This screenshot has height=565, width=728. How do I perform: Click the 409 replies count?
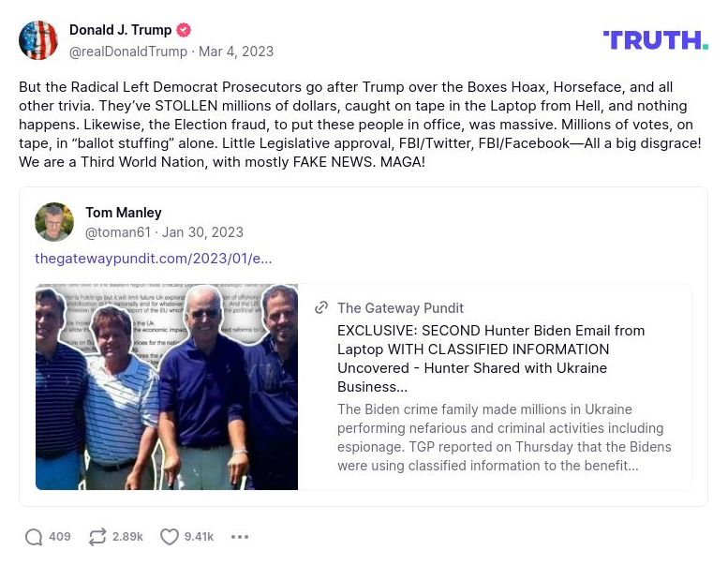(60, 537)
